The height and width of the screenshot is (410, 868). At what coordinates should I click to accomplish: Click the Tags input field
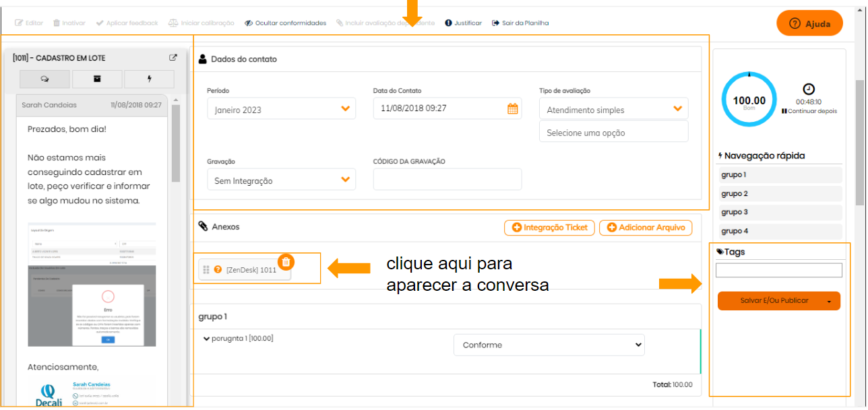[x=778, y=270]
